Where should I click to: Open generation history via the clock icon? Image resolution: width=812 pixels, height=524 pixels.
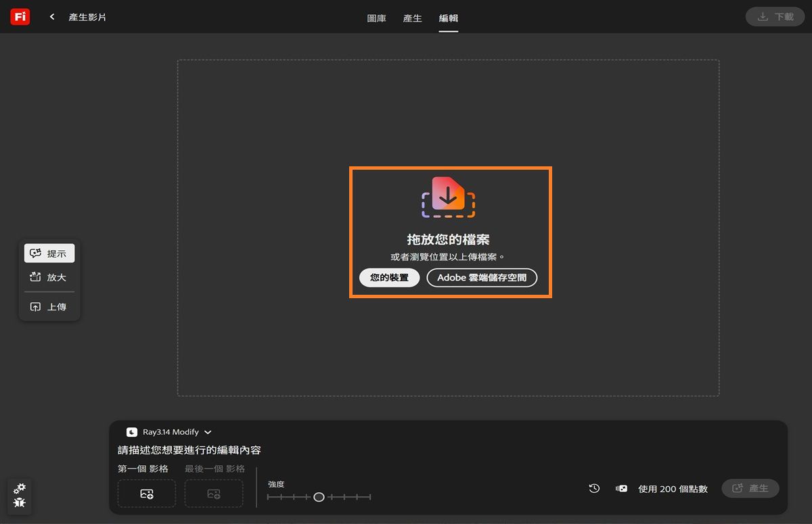pos(593,488)
